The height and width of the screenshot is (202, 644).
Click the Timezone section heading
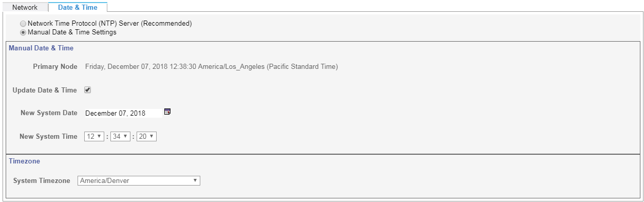(24, 161)
